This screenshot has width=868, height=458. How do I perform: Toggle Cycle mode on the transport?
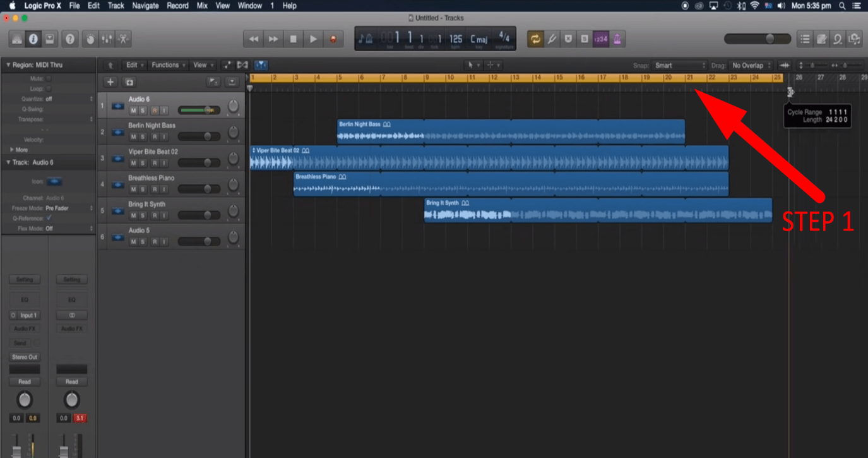[x=536, y=39]
